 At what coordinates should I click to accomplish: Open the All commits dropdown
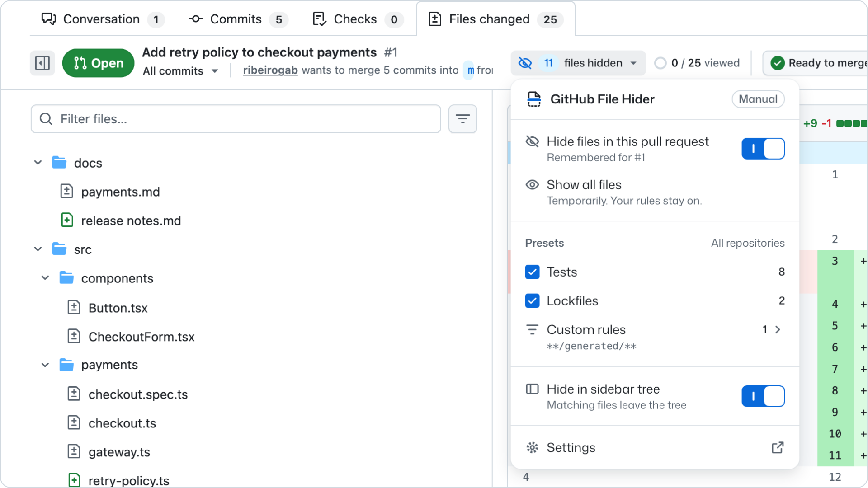point(180,71)
